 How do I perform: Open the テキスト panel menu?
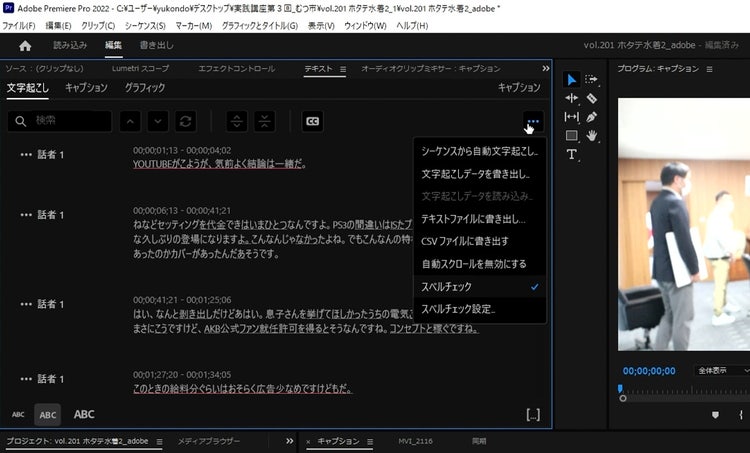coord(343,69)
